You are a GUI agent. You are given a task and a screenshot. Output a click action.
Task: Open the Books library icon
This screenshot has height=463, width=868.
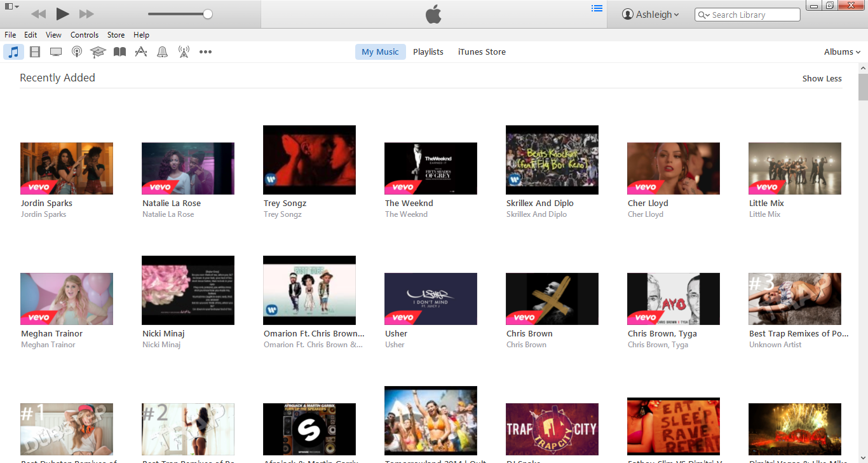119,52
